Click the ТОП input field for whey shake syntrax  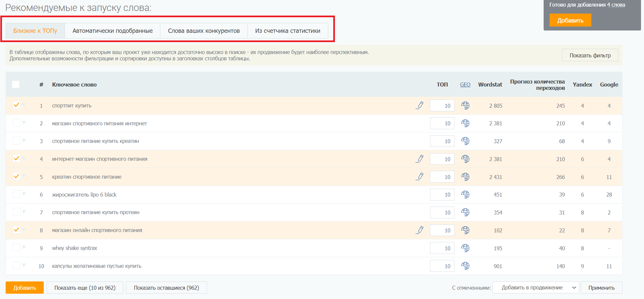tap(442, 248)
